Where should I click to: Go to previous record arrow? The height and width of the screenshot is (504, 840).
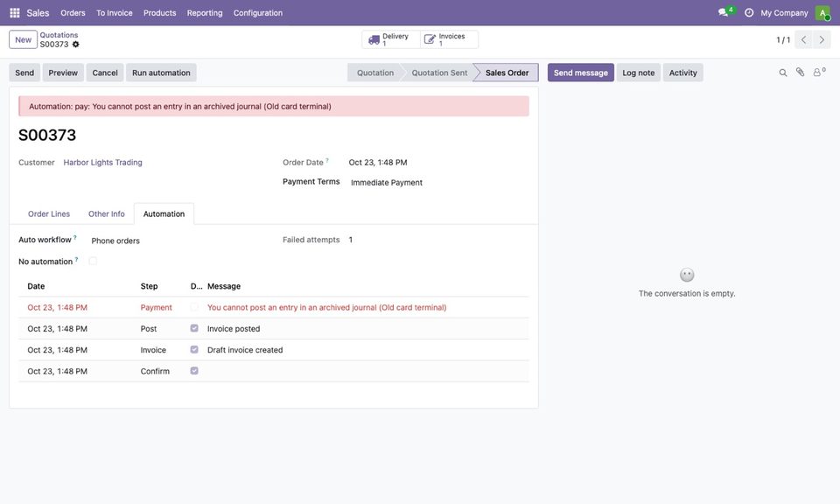click(803, 39)
